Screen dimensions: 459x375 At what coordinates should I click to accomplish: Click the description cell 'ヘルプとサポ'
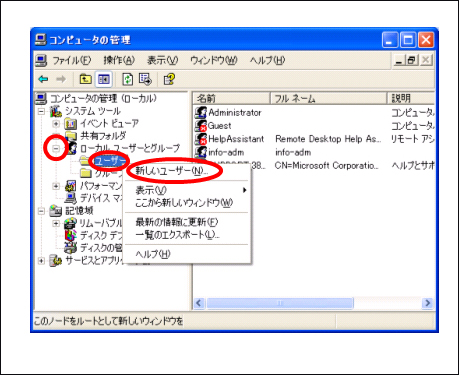[x=413, y=165]
